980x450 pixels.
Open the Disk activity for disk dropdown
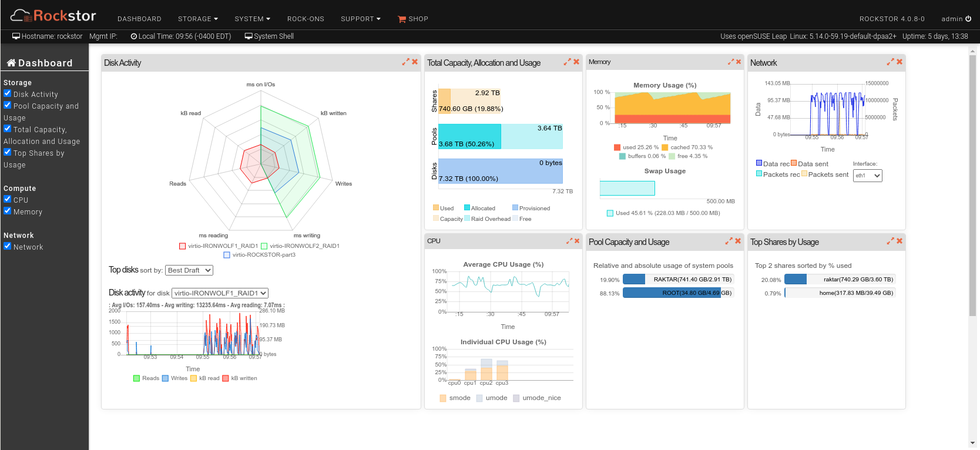pyautogui.click(x=220, y=293)
